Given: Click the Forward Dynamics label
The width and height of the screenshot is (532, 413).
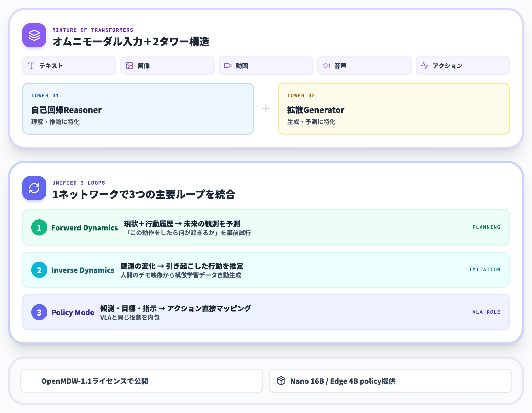Looking at the screenshot, I should click(x=85, y=228).
